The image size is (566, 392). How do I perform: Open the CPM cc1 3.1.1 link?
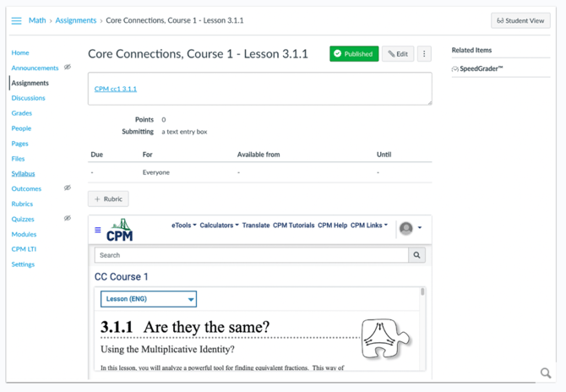116,89
